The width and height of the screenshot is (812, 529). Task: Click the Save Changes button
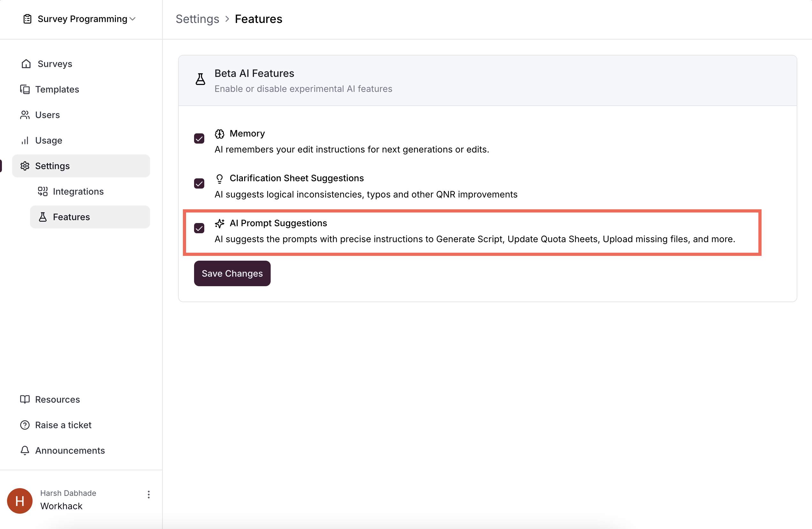[x=232, y=273]
